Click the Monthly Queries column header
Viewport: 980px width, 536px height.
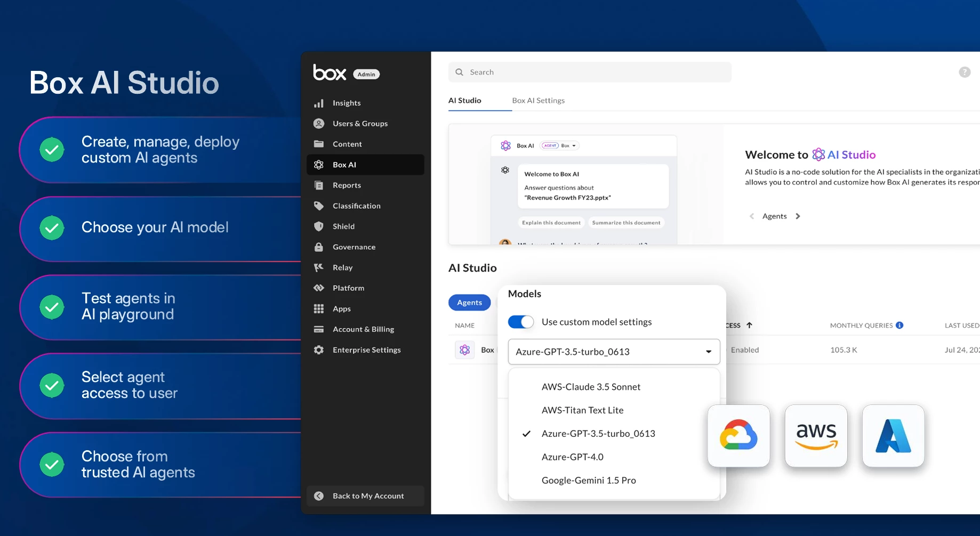click(x=861, y=326)
